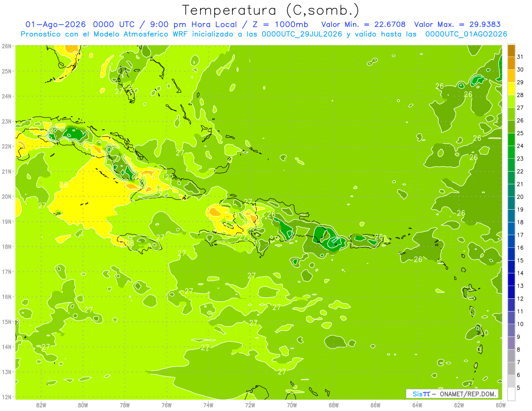Click the '0000UTC_29JUL2026' initialization time text
The height and width of the screenshot is (411, 532).
point(301,34)
